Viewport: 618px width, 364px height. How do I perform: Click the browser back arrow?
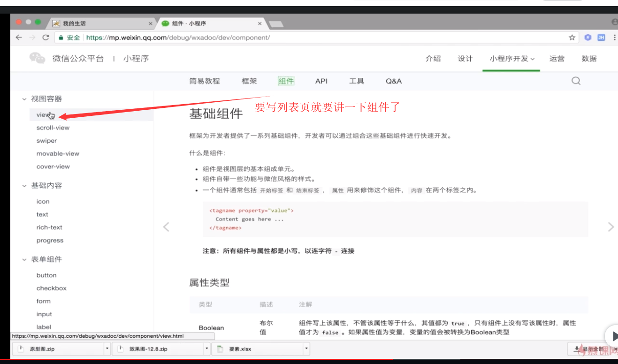point(19,38)
